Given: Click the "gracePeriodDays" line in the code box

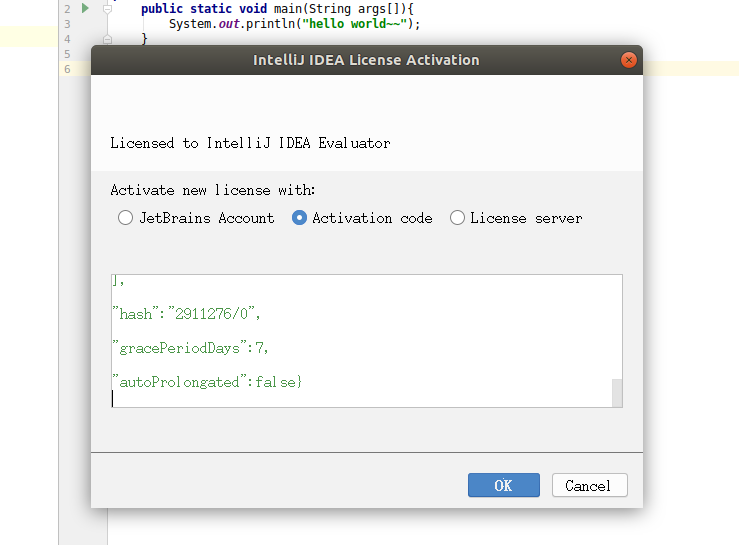Looking at the screenshot, I should (x=190, y=348).
